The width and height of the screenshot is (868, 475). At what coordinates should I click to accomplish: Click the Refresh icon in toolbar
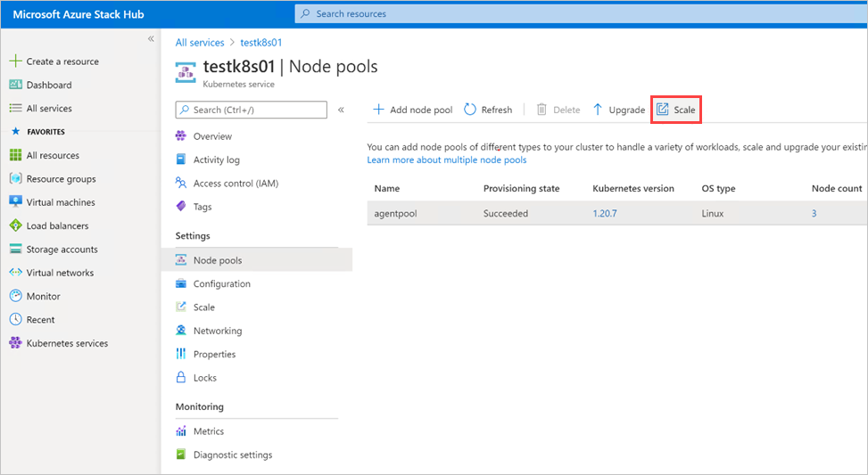click(470, 110)
